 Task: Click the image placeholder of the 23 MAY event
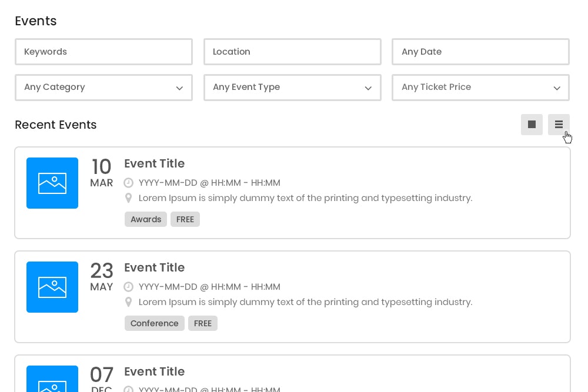pyautogui.click(x=52, y=287)
